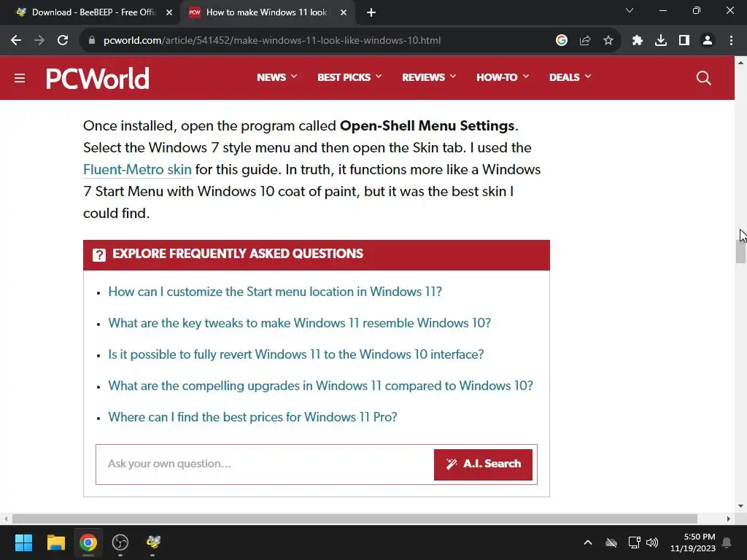Open the tab search chevron in the title bar
Viewport: 747px width, 560px height.
pos(630,10)
